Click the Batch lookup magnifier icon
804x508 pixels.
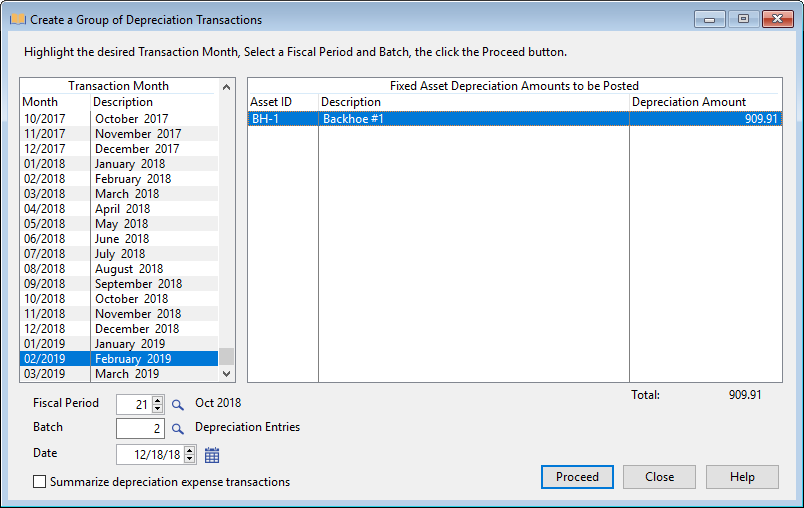pos(178,428)
